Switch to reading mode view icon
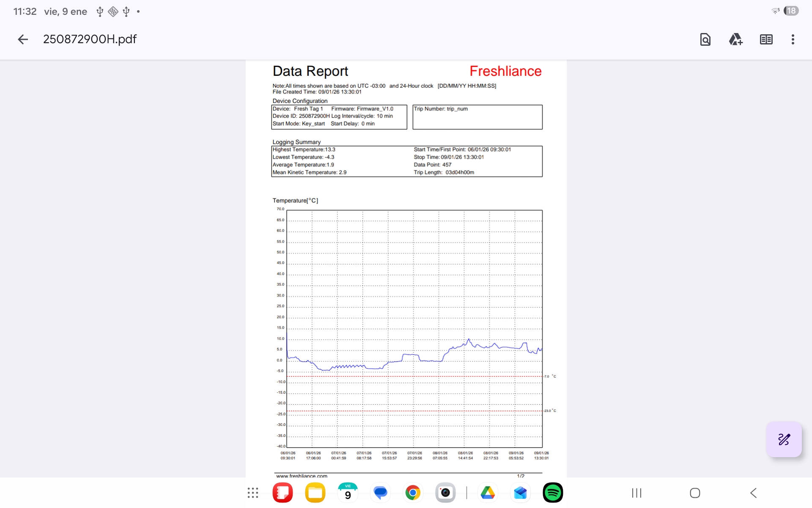Screen dimensions: 812x508 coord(766,39)
